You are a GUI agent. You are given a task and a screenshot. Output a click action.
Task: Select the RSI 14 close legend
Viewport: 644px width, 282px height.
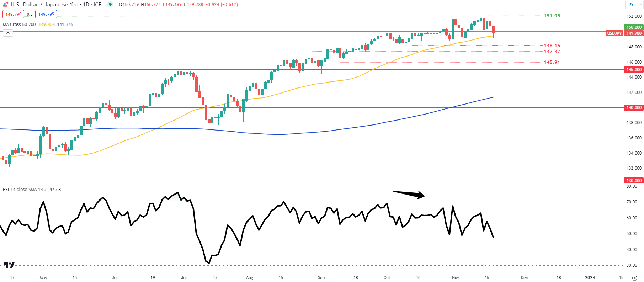(x=25, y=190)
